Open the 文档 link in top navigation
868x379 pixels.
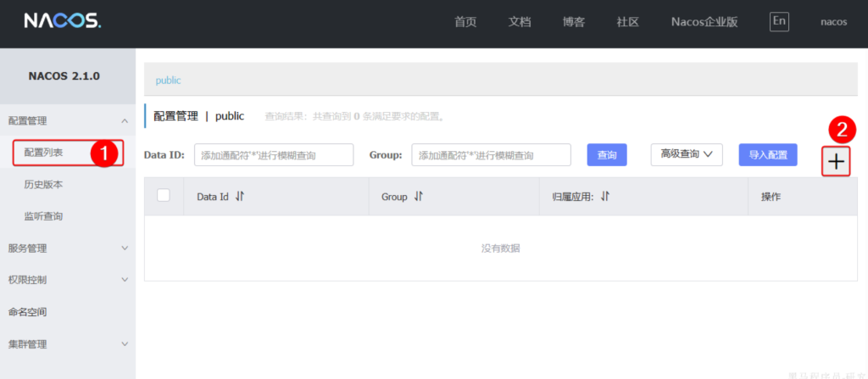520,22
